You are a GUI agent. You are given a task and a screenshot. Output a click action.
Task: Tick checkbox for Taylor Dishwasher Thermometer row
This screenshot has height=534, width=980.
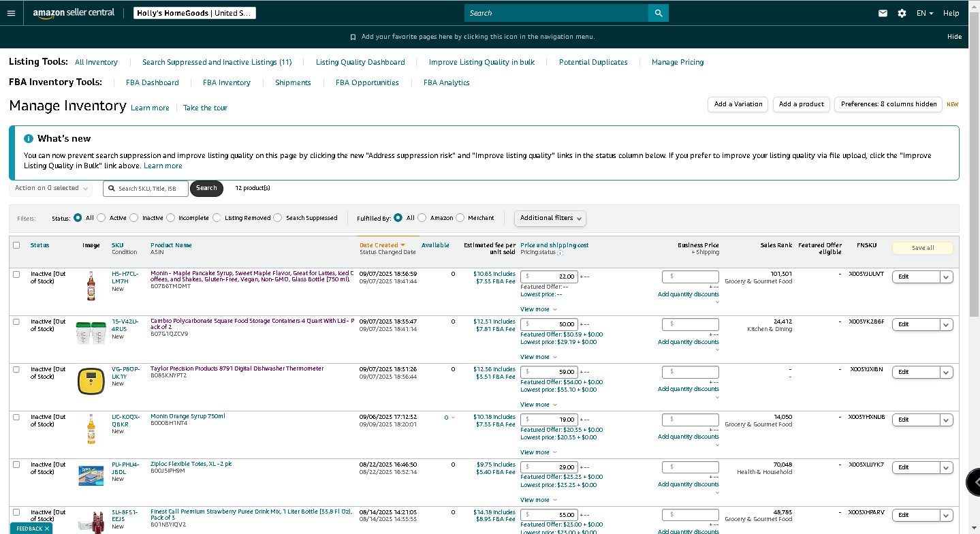click(16, 369)
